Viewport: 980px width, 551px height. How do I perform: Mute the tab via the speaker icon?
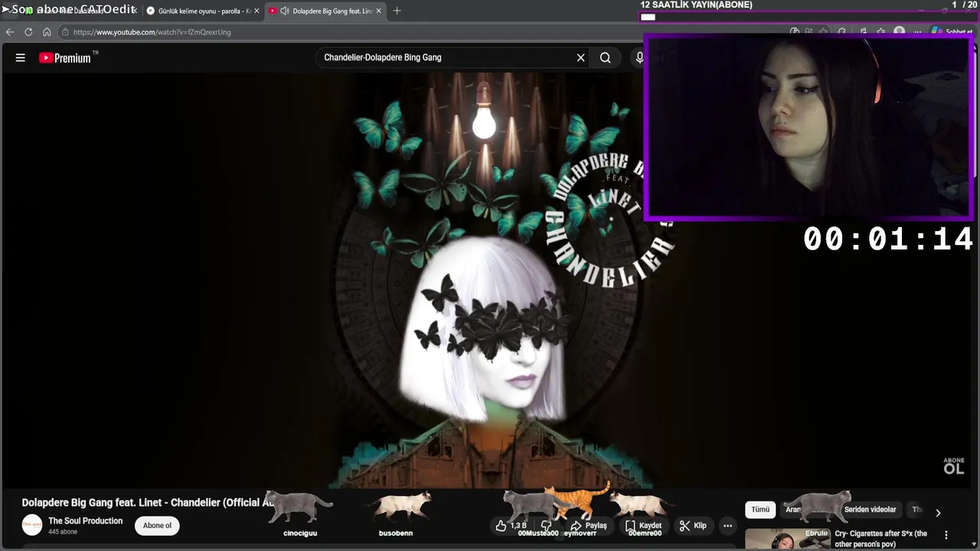(x=285, y=11)
